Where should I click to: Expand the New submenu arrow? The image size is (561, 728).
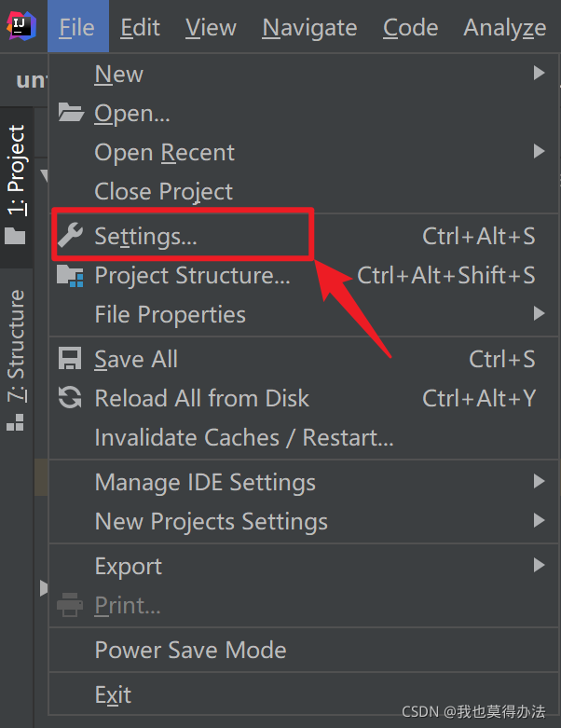pos(539,73)
